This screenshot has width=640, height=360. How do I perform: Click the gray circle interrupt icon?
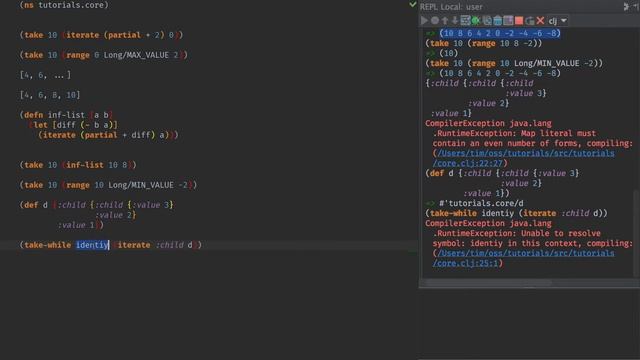(435, 20)
